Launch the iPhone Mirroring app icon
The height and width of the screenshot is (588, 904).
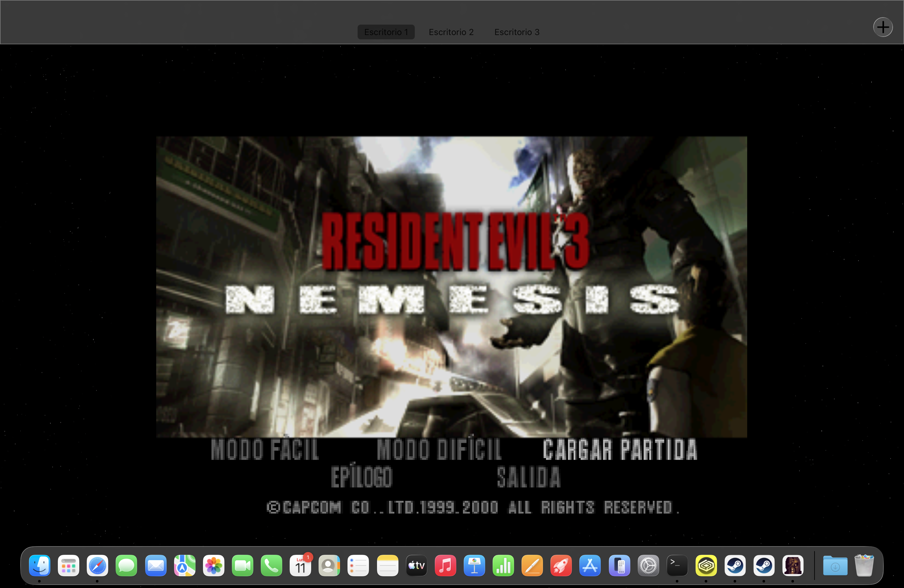tap(619, 566)
